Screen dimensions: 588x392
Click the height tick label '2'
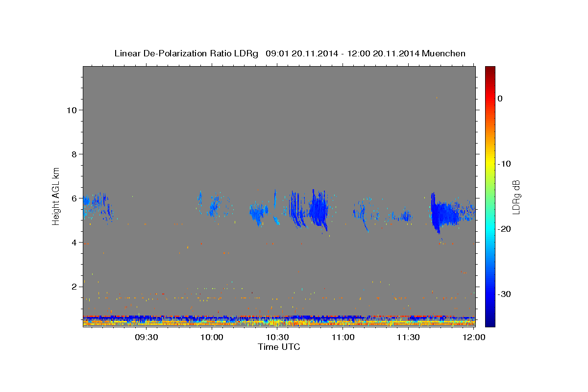tap(73, 287)
